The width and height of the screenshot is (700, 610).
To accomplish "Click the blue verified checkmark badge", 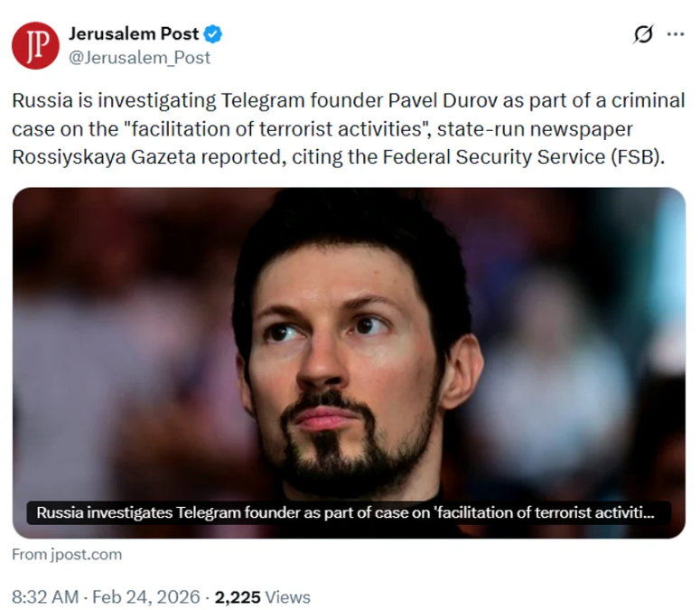I will pyautogui.click(x=213, y=34).
